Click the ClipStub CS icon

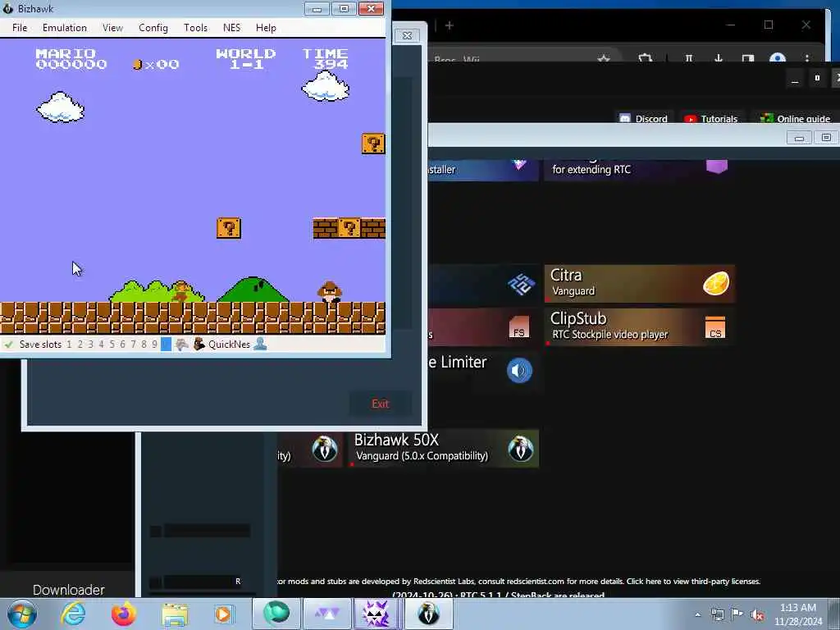715,327
